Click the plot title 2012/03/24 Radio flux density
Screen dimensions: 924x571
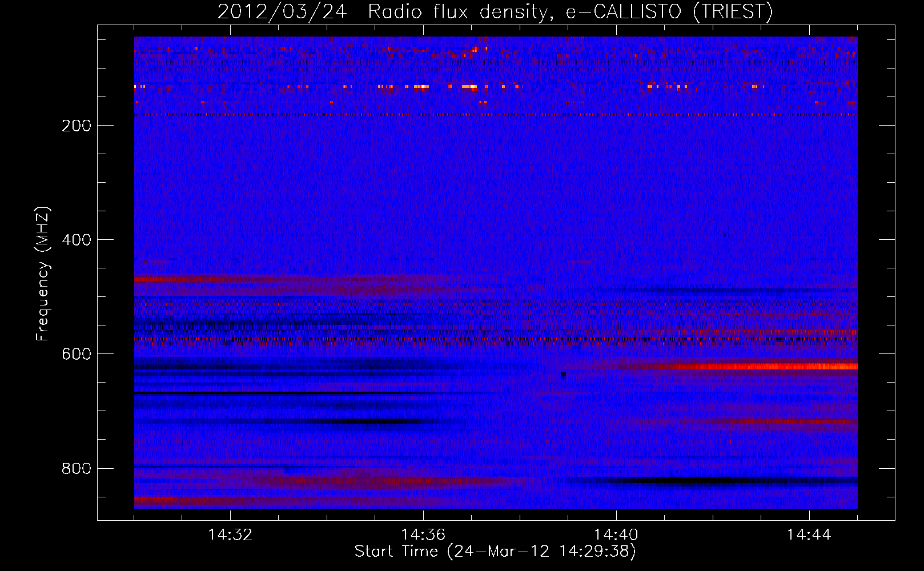tap(384, 12)
